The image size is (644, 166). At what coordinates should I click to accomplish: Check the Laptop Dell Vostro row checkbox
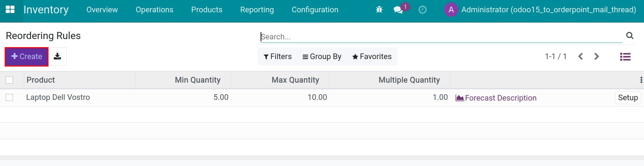pos(9,97)
